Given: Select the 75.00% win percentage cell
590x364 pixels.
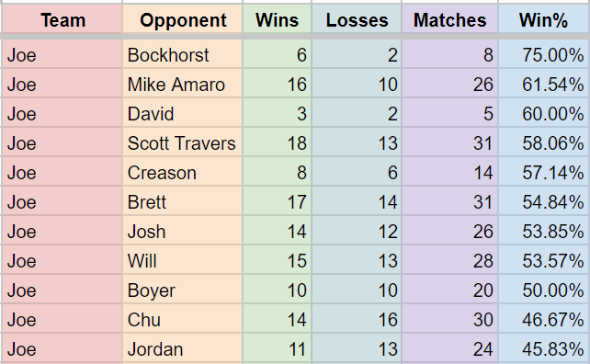Looking at the screenshot, I should pos(544,55).
